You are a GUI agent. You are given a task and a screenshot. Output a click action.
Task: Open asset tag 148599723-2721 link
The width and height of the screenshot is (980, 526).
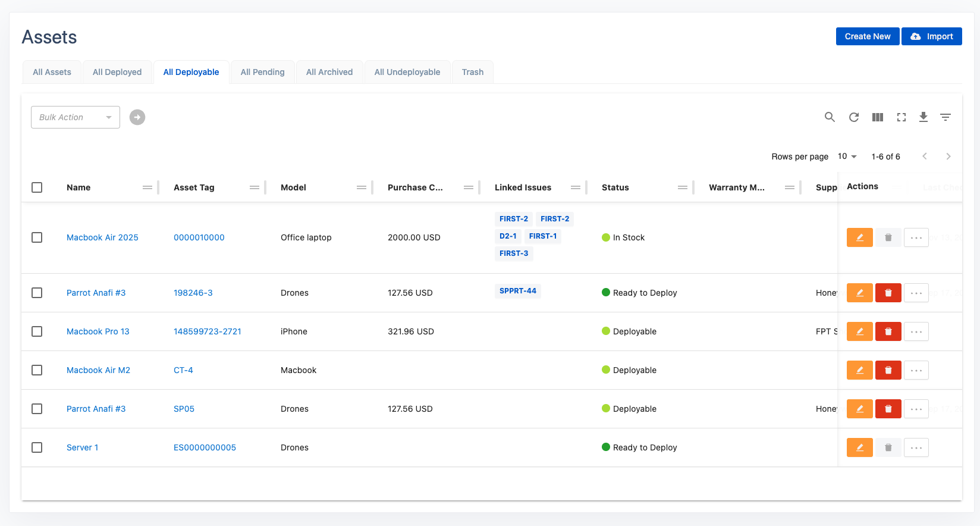pyautogui.click(x=208, y=331)
